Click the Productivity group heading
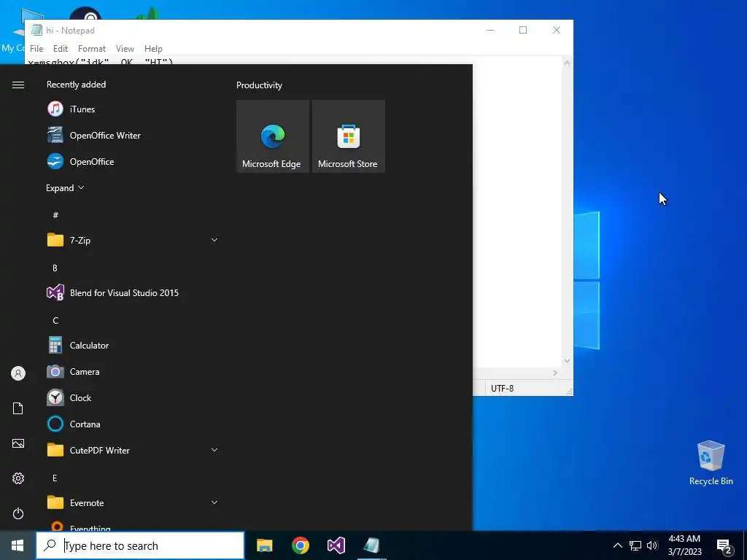The image size is (747, 560). click(x=259, y=85)
